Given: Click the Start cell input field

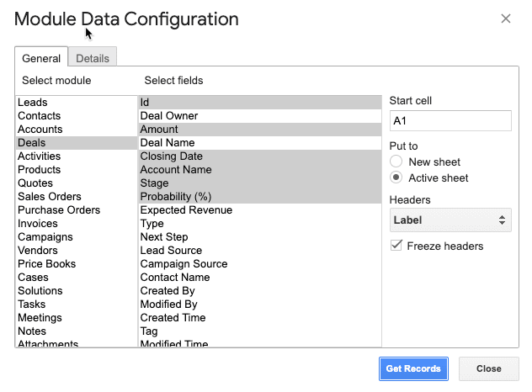Looking at the screenshot, I should tap(450, 121).
